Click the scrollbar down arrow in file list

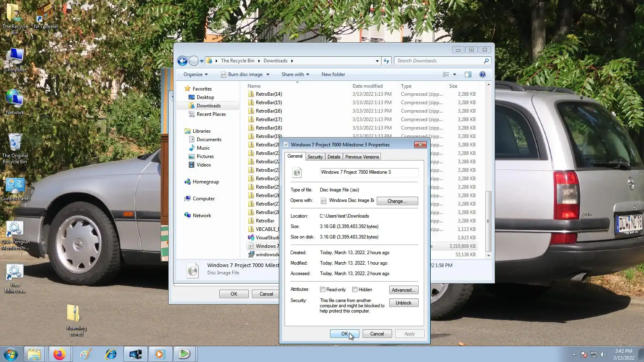click(x=488, y=255)
